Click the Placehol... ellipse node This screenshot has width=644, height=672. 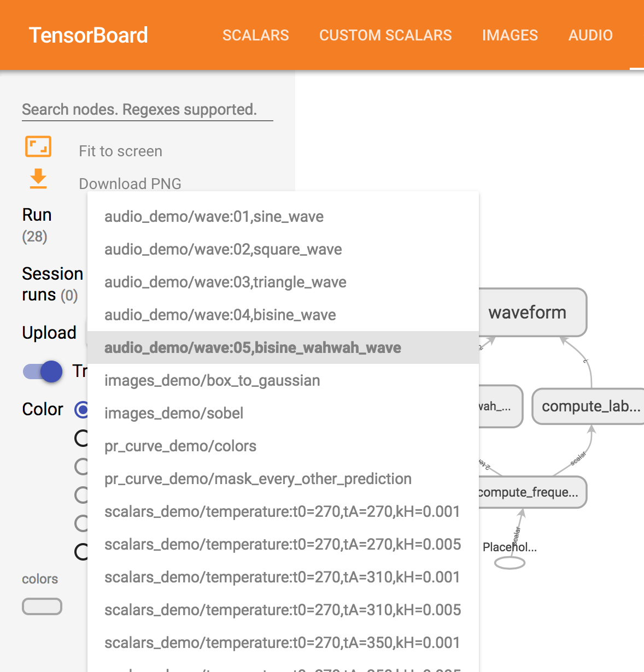(510, 563)
